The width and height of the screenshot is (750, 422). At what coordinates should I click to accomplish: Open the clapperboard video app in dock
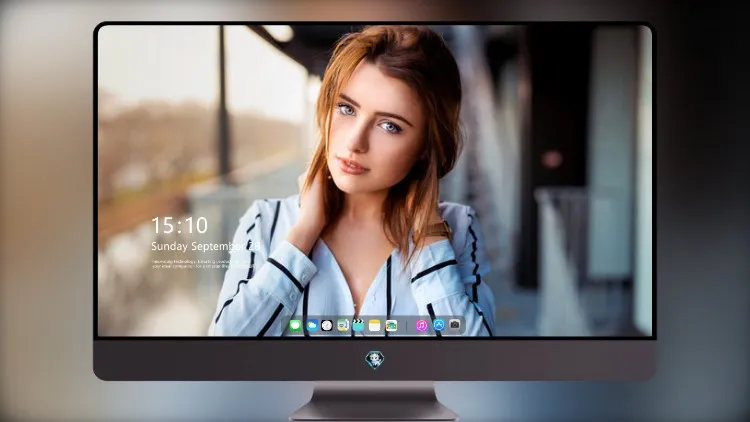(358, 326)
